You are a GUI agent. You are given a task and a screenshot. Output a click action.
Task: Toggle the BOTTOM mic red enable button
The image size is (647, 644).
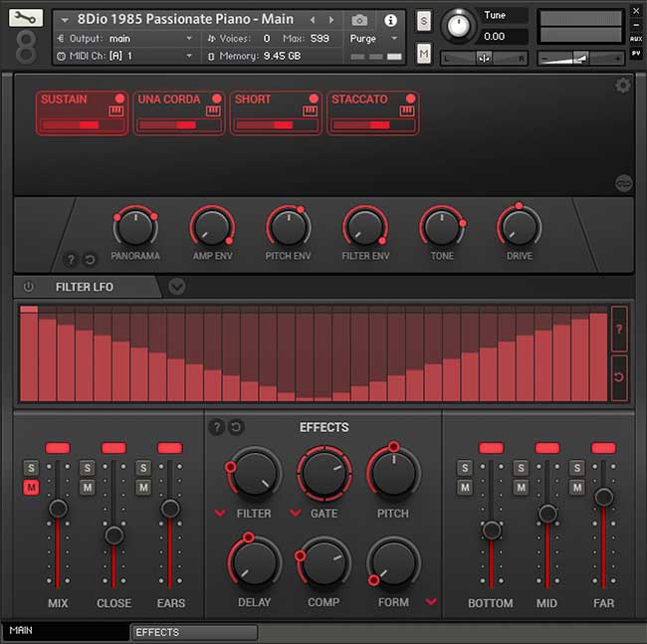point(491,448)
